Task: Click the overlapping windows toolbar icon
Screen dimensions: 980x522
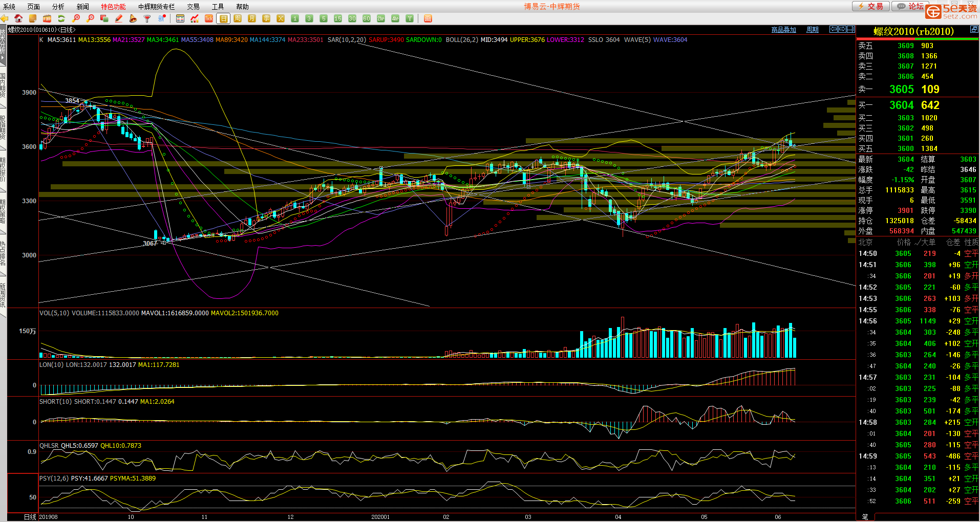Action: (104, 18)
